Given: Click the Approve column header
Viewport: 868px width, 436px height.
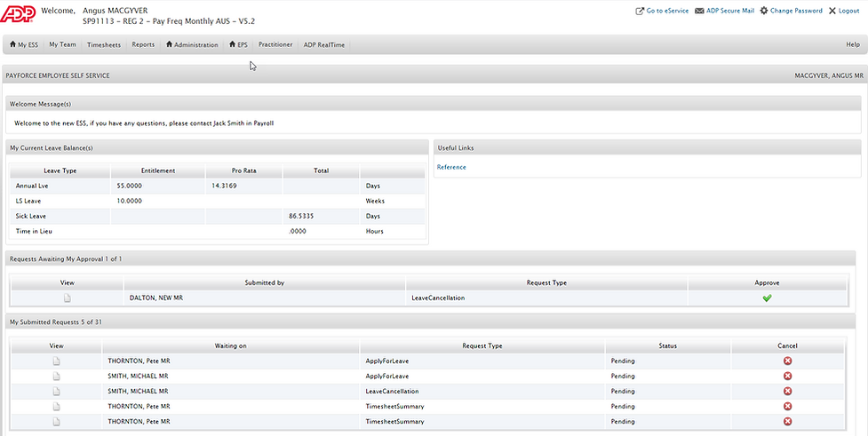Looking at the screenshot, I should [767, 282].
